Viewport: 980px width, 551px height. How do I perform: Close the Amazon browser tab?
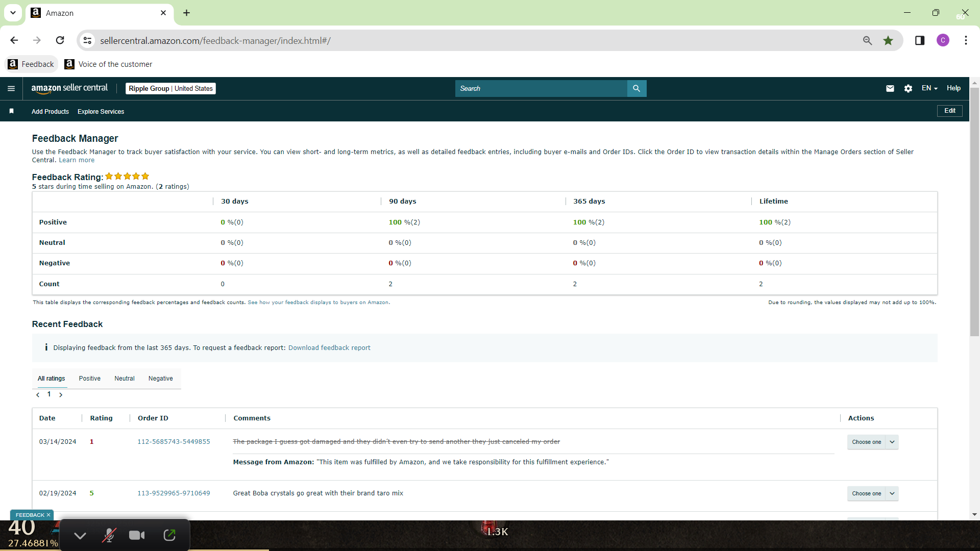coord(163,13)
